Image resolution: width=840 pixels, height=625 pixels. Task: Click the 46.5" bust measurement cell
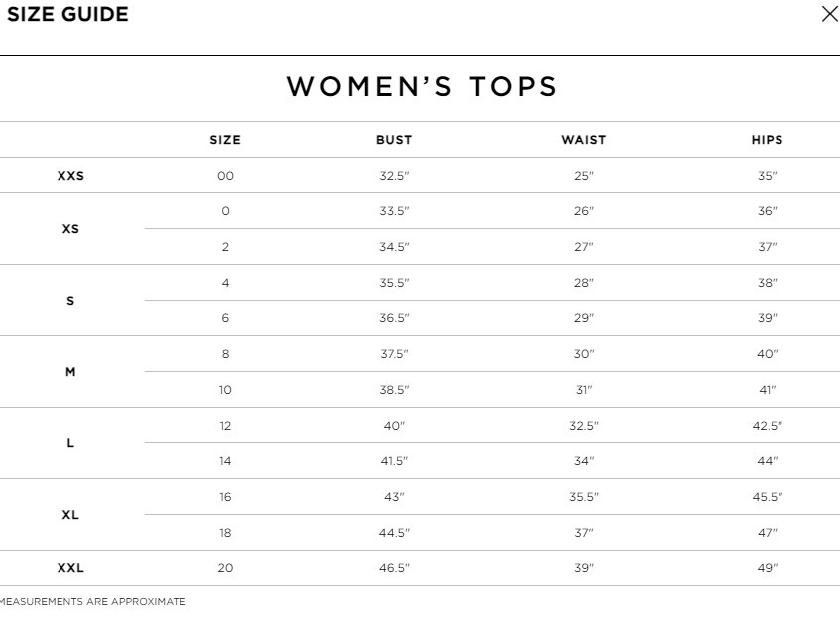pyautogui.click(x=394, y=568)
